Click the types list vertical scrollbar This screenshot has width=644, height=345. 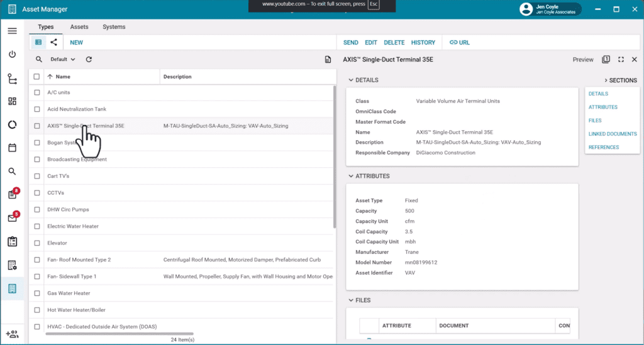click(x=335, y=156)
